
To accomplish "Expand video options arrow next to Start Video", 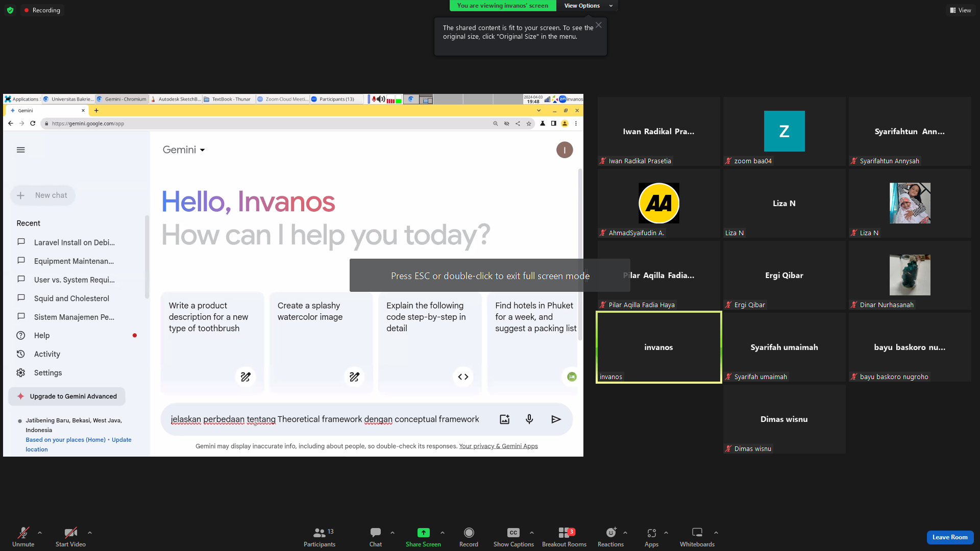I will [x=90, y=533].
